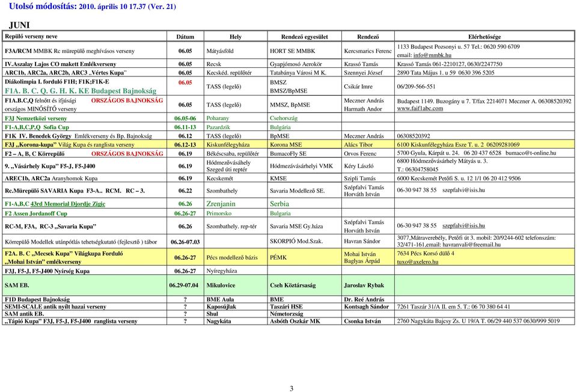Click the 'Pécs modellező bázis' location
This screenshot has height=392, width=577.
click(232, 257)
